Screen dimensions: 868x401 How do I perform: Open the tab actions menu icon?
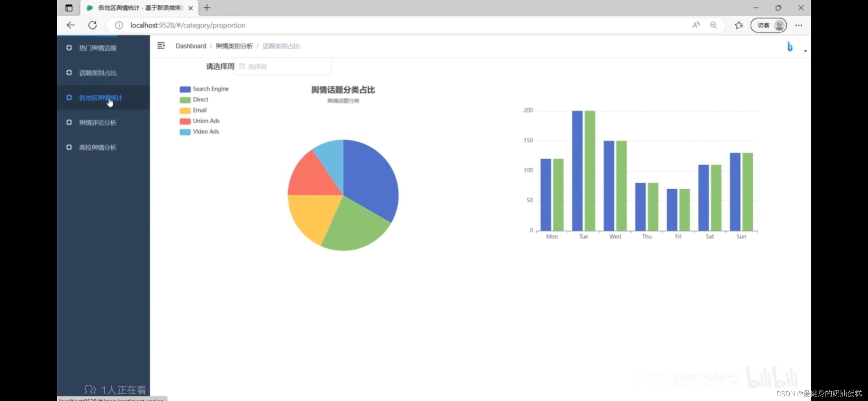pyautogui.click(x=69, y=8)
